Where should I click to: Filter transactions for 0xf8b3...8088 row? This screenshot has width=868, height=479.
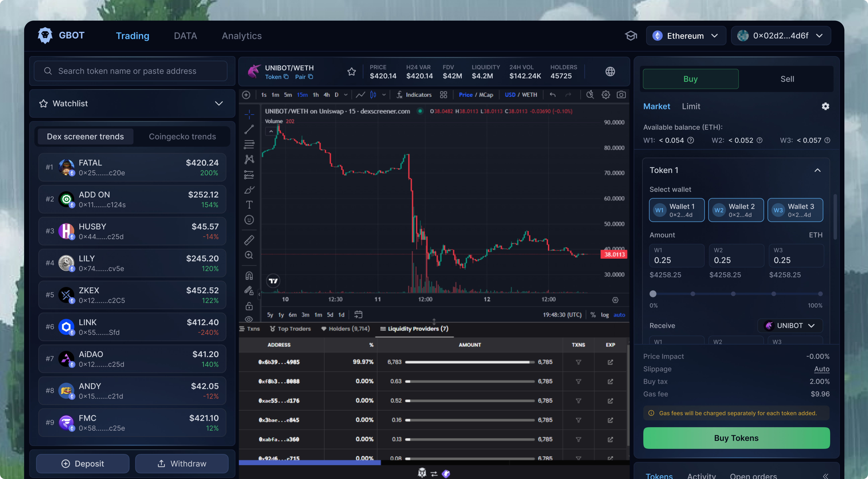578,382
